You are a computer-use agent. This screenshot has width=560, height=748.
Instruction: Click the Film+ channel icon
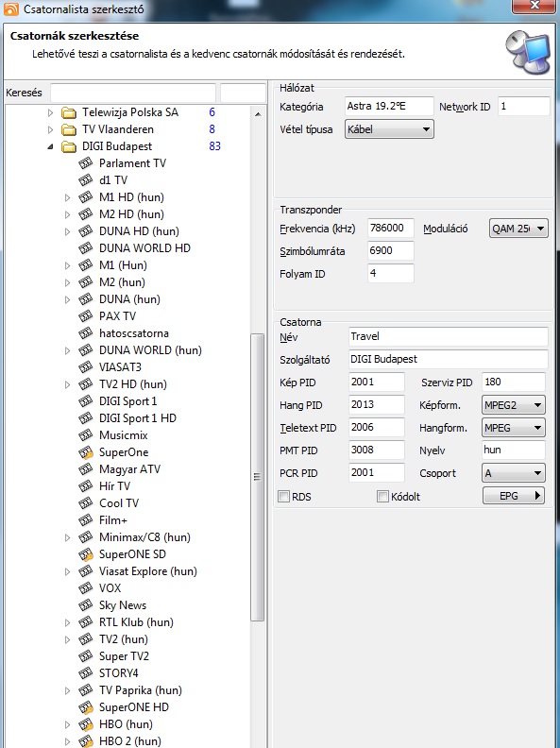point(85,520)
